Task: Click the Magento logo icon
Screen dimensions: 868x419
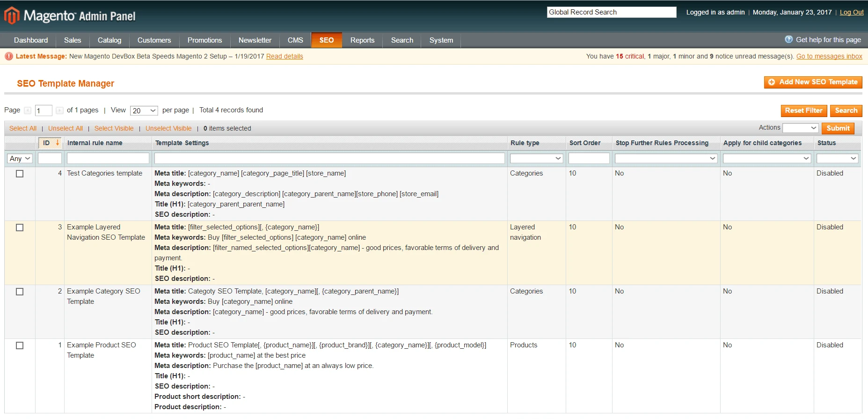Action: (12, 15)
